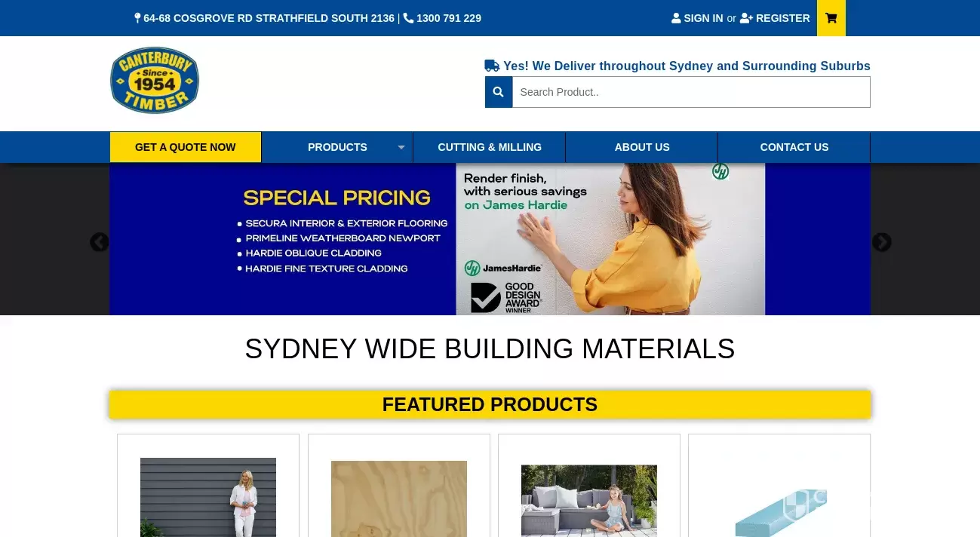Image resolution: width=980 pixels, height=537 pixels.
Task: Call phone number 1300 791 229
Action: click(x=449, y=18)
